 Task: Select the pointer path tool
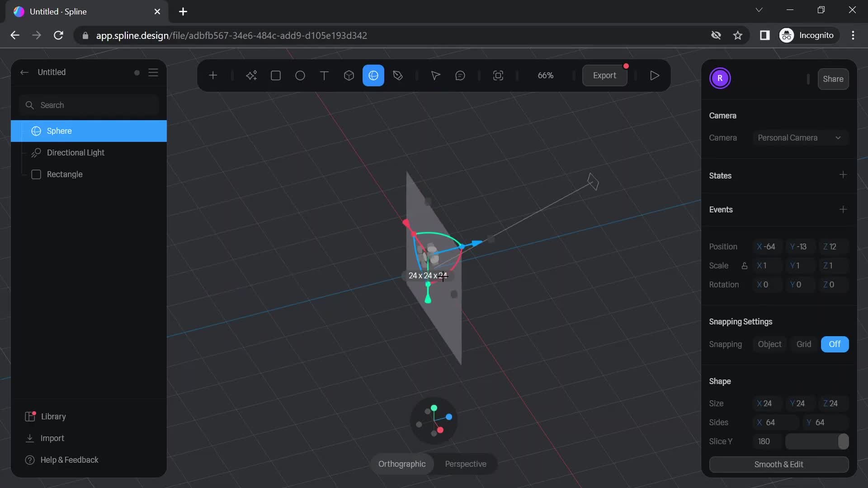435,75
